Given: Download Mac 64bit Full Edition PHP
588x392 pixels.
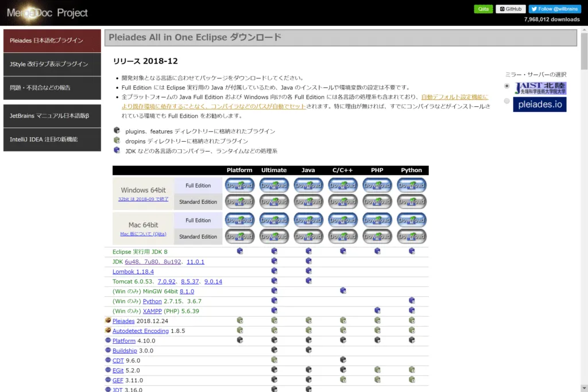Looking at the screenshot, I should tap(377, 220).
